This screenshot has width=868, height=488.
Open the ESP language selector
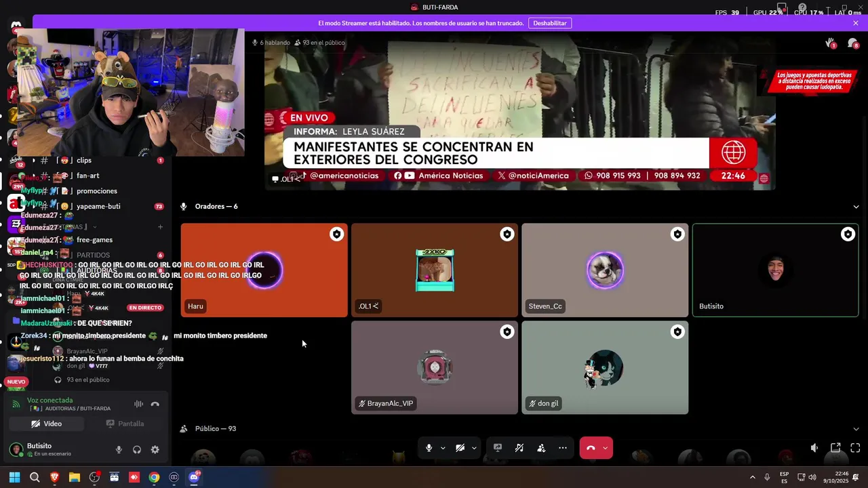[x=785, y=477]
